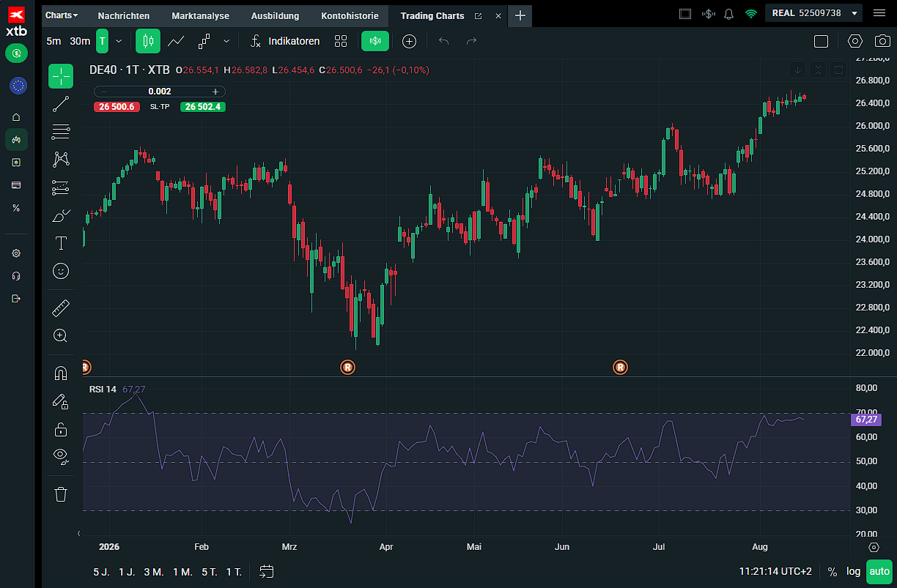This screenshot has width=897, height=588.
Task: Toggle the green one-click trading button
Action: coord(375,41)
